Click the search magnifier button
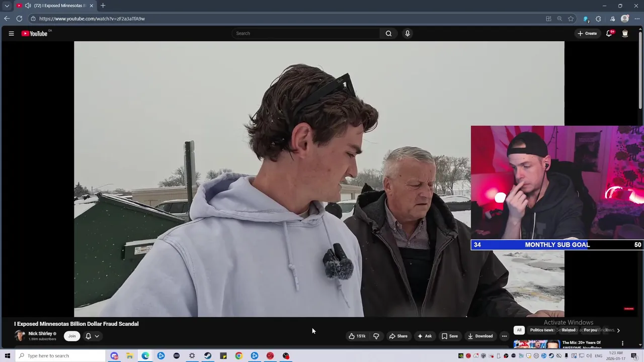The height and width of the screenshot is (362, 644). [388, 34]
